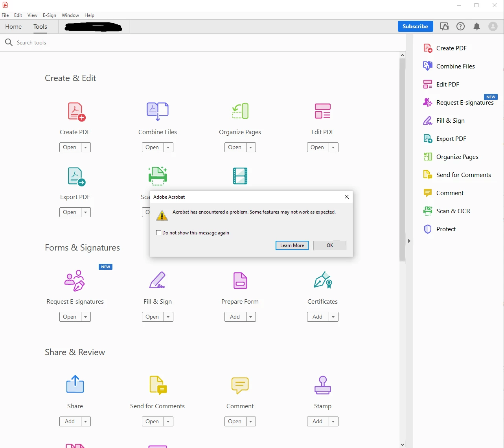The height and width of the screenshot is (448, 504).
Task: Click the notifications bell icon
Action: (x=476, y=26)
